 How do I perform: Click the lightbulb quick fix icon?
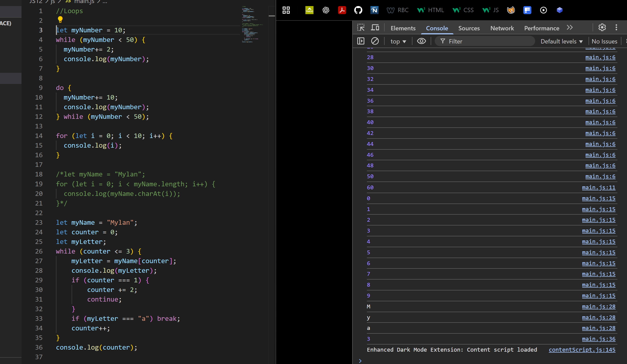60,19
